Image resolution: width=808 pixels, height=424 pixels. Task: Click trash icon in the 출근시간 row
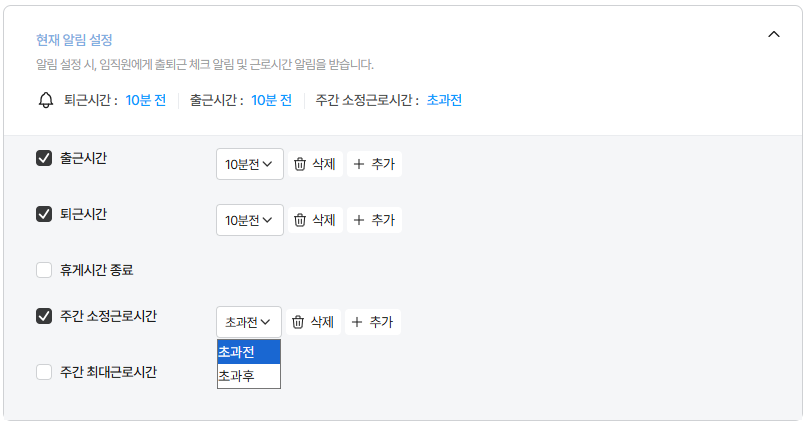click(300, 164)
